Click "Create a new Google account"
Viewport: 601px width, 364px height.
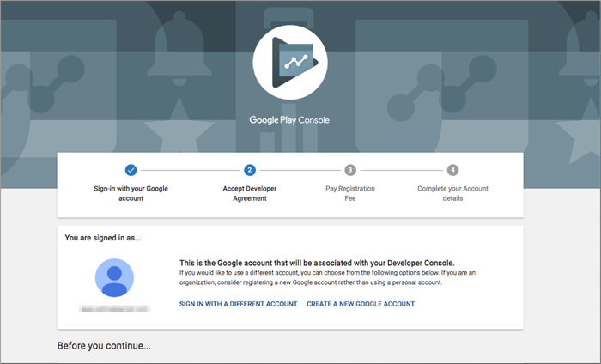(361, 304)
